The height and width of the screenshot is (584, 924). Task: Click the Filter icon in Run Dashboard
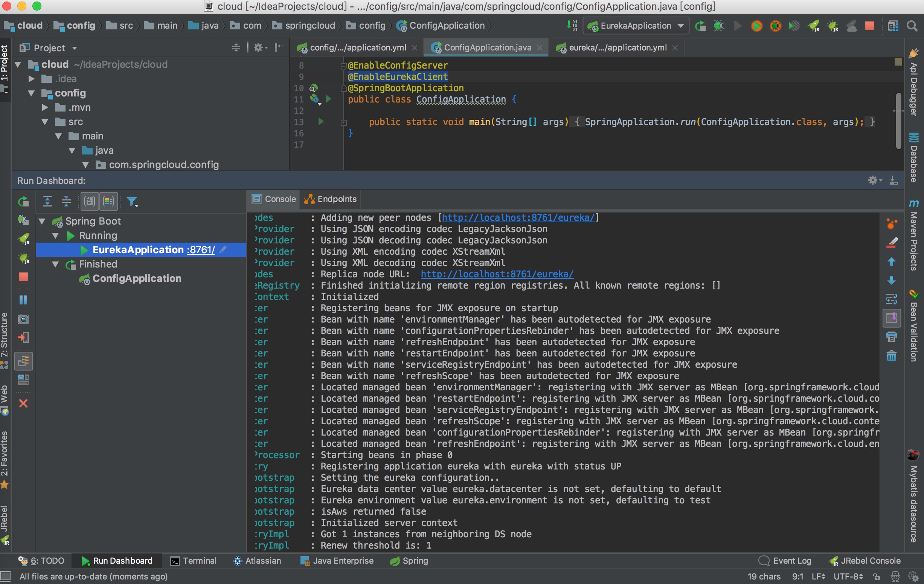click(x=132, y=201)
